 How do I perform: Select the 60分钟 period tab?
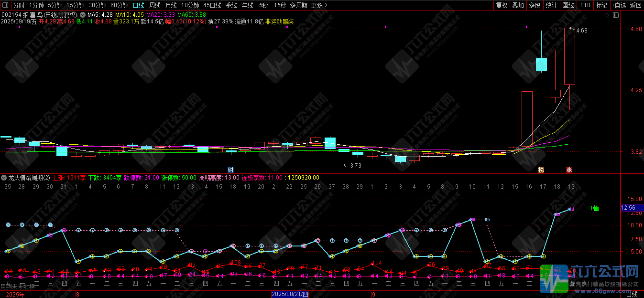point(119,5)
